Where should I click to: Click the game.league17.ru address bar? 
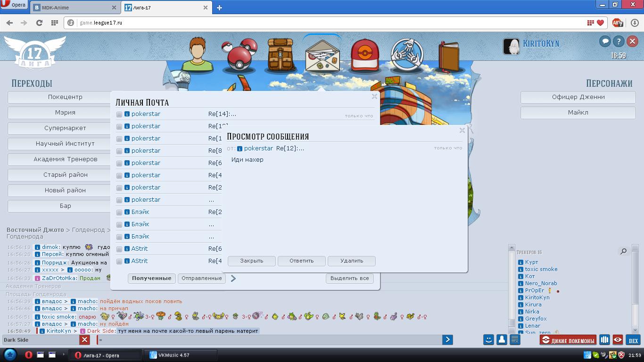coord(330,23)
